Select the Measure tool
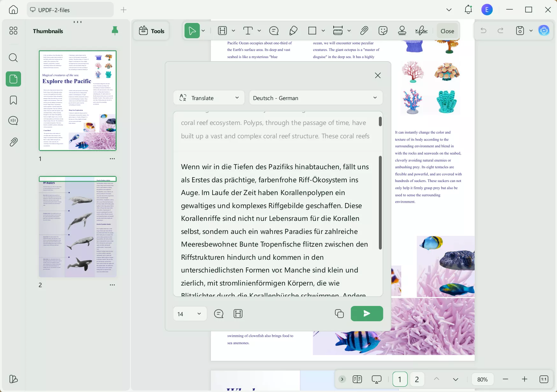The width and height of the screenshot is (557, 392). pos(338,31)
